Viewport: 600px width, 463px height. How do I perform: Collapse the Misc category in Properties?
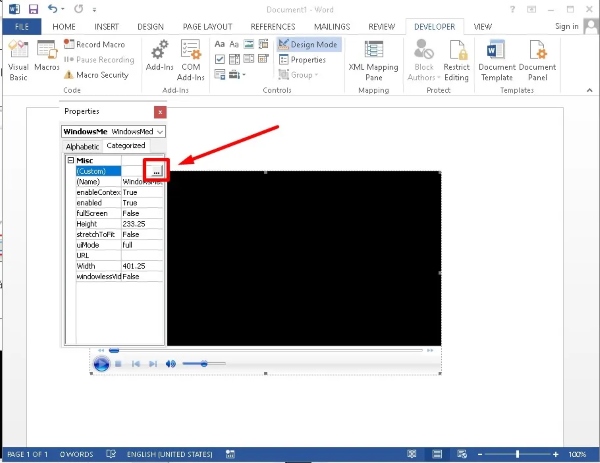click(71, 160)
